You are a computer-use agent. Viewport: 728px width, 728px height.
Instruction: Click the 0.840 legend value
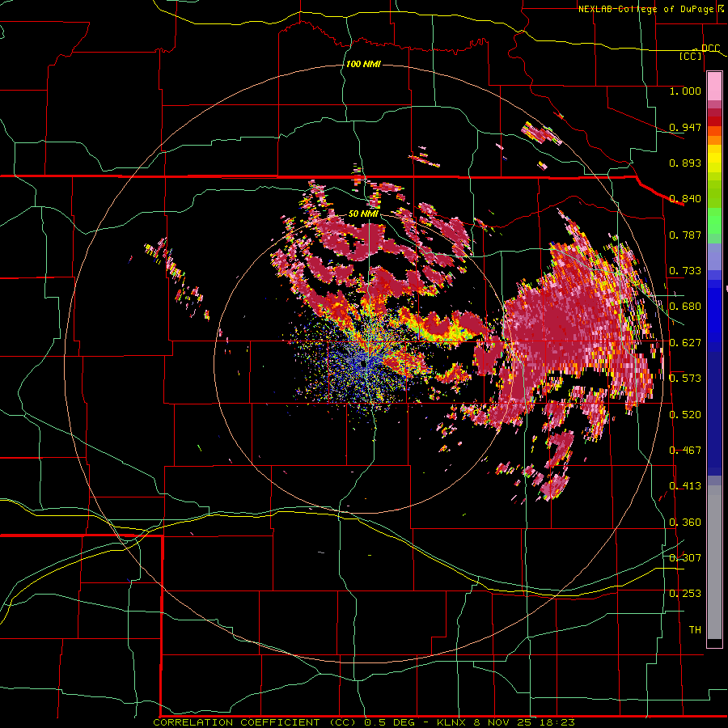tap(685, 199)
